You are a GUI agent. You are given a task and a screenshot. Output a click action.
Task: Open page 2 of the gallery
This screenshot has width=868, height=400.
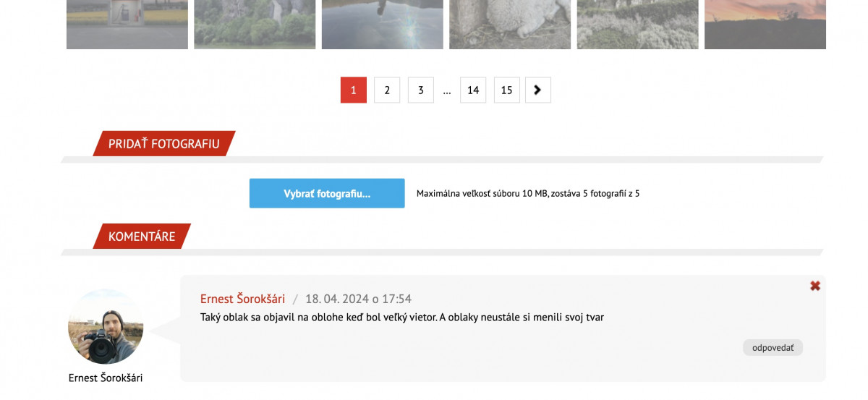(x=387, y=90)
